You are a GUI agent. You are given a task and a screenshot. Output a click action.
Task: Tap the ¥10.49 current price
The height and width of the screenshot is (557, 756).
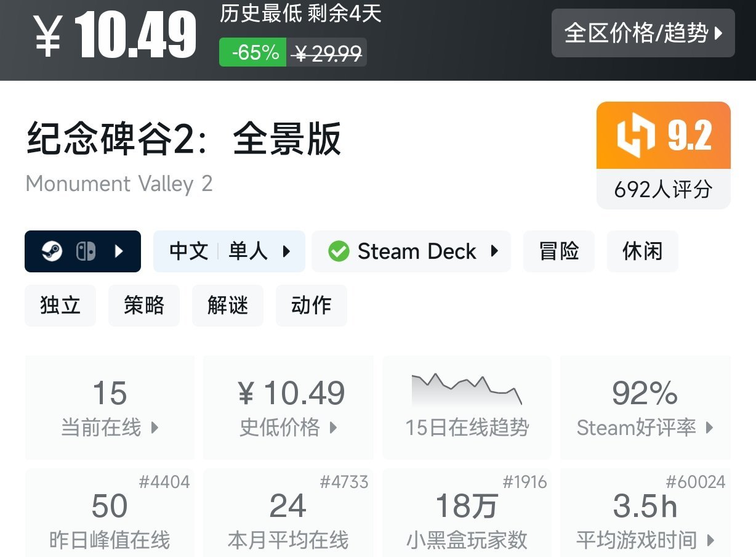tap(115, 35)
